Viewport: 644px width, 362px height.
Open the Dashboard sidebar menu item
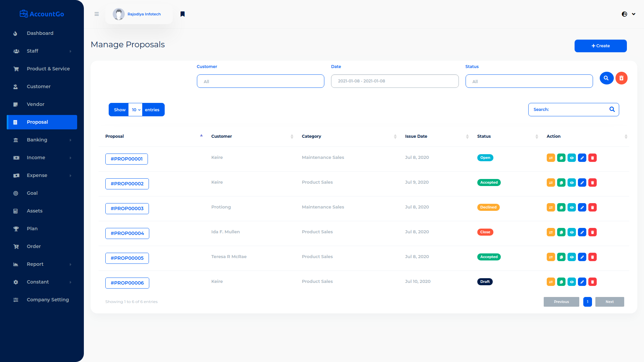point(40,33)
